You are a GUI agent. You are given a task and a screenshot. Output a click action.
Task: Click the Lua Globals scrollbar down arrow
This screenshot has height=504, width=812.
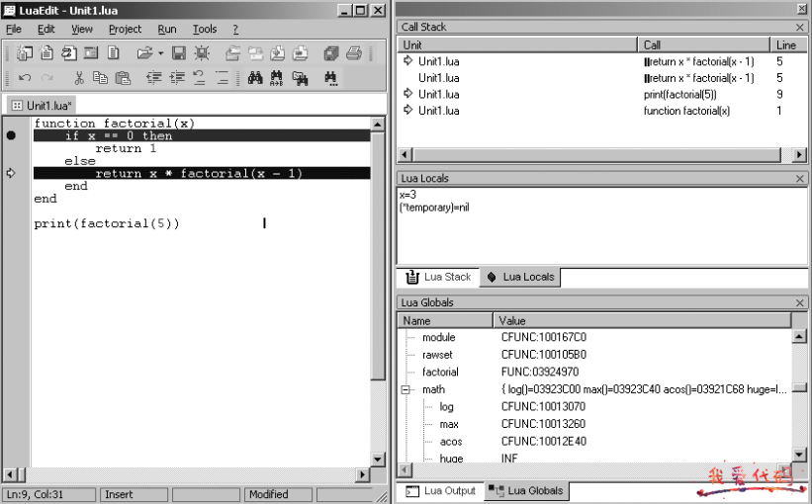(799, 455)
